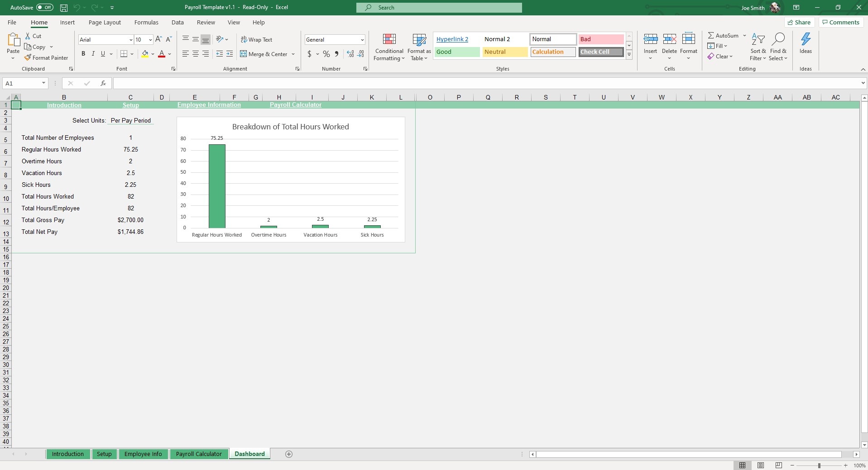Open the Page Layout ribbon tab
This screenshot has height=470, width=868.
(105, 22)
